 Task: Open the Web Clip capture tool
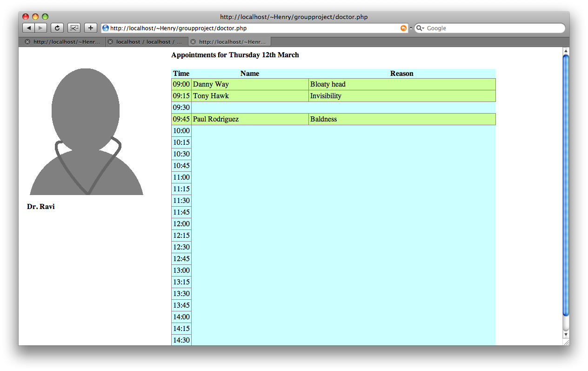pyautogui.click(x=73, y=27)
